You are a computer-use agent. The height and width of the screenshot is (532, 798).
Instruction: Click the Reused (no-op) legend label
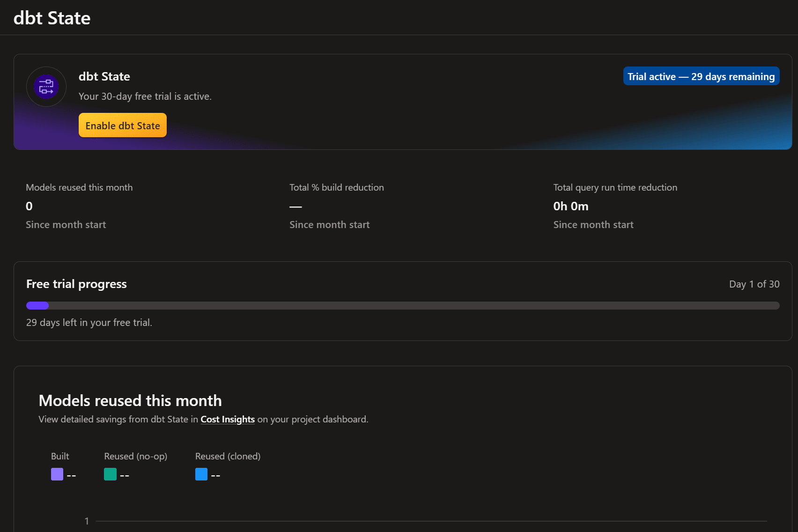click(x=136, y=456)
